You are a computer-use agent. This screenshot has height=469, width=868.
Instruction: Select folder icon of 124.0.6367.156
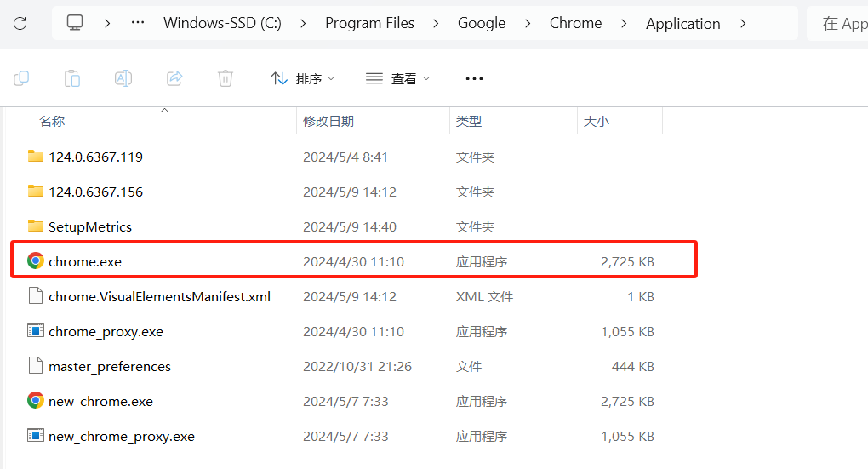[36, 191]
